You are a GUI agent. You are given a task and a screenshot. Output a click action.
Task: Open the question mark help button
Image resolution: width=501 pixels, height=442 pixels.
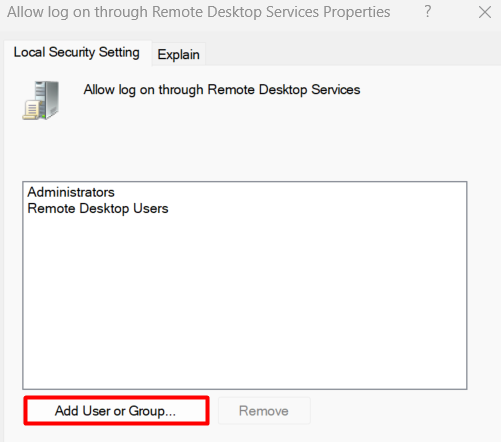[x=428, y=12]
